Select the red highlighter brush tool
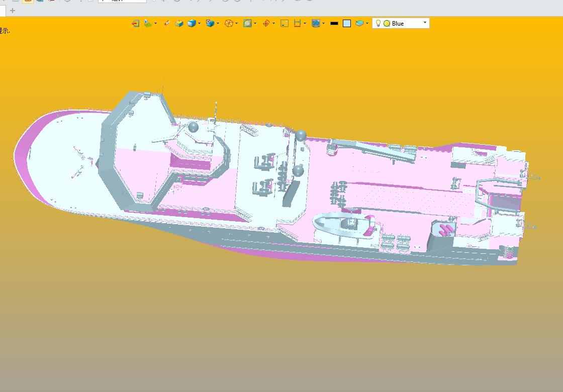The height and width of the screenshot is (392, 563). [166, 23]
